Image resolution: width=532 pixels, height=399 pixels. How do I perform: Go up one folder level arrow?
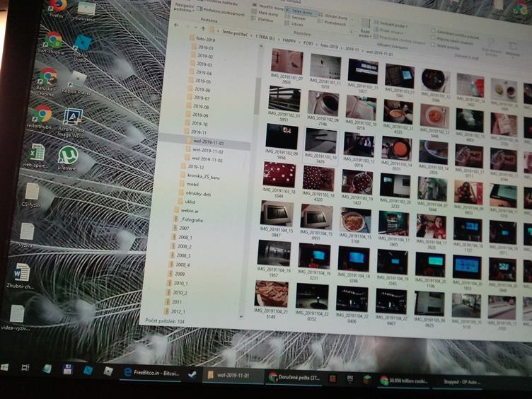tap(203, 28)
